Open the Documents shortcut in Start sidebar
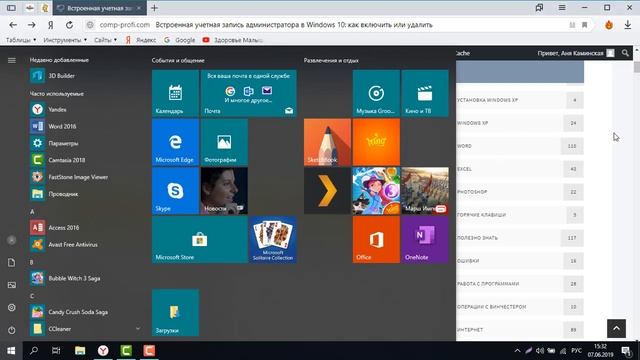 coord(11,262)
